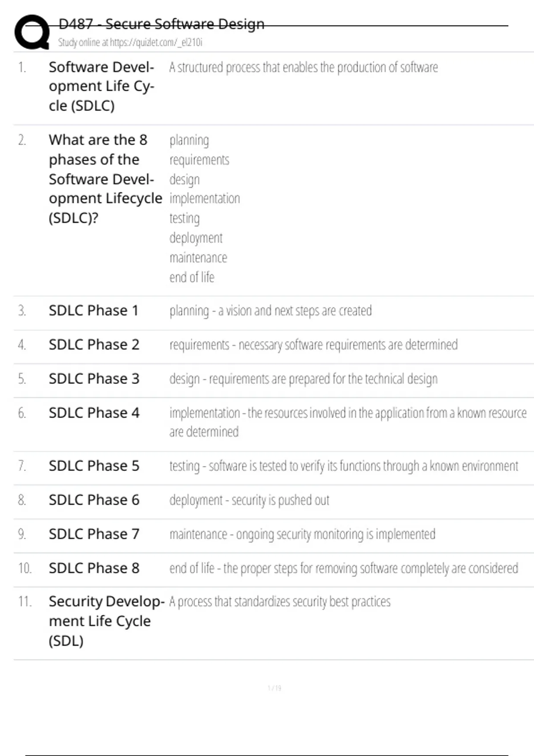Image resolution: width=534 pixels, height=756 pixels.
Task: Click the 'deployment - security is pushed out' definition
Action: (x=249, y=500)
